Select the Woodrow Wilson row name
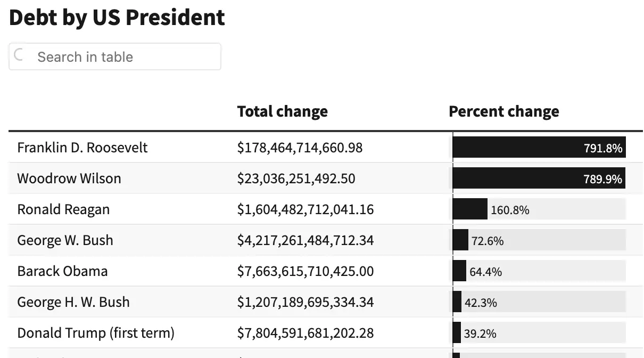Viewport: 644px width, 358px height. [69, 178]
